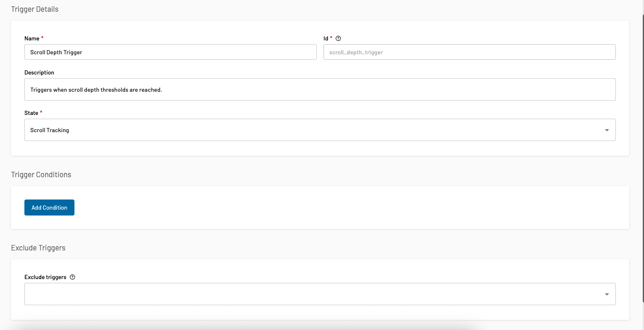Click the help icon next to Id
This screenshot has width=644, height=330.
click(x=338, y=38)
